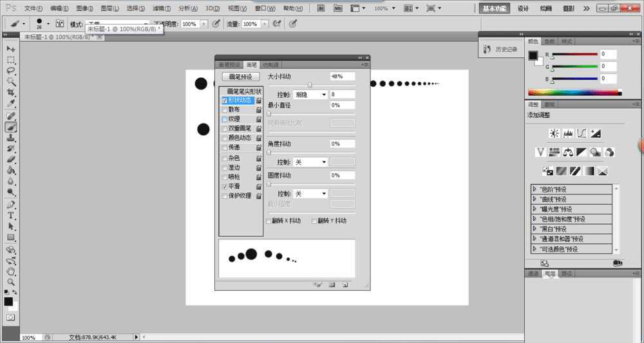644x343 pixels.
Task: Select the Crop tool
Action: pos(11,93)
